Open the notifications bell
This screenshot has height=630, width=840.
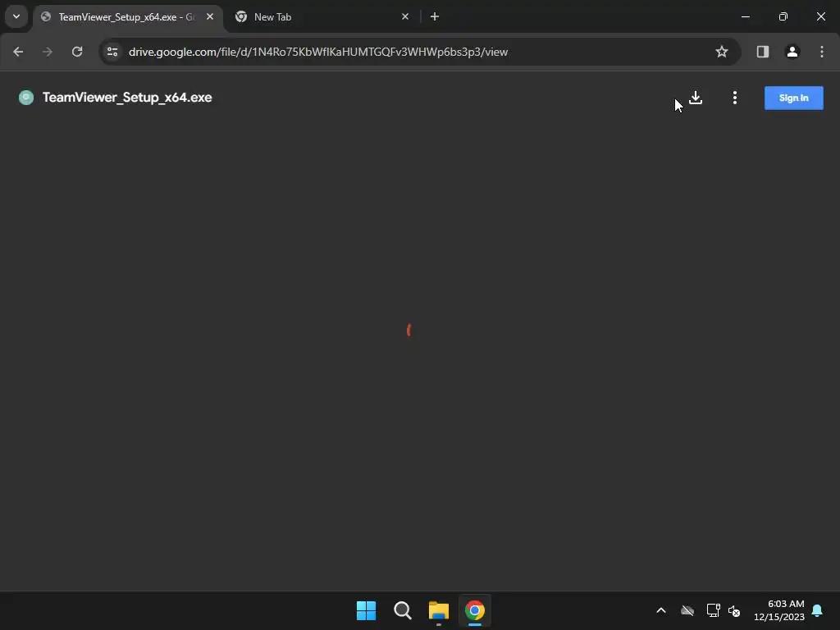818,610
